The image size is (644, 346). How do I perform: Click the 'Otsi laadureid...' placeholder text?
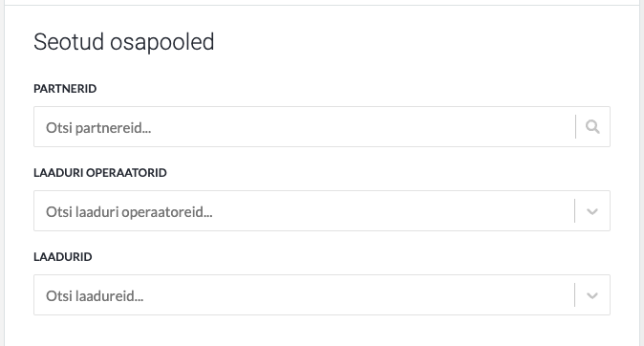95,296
